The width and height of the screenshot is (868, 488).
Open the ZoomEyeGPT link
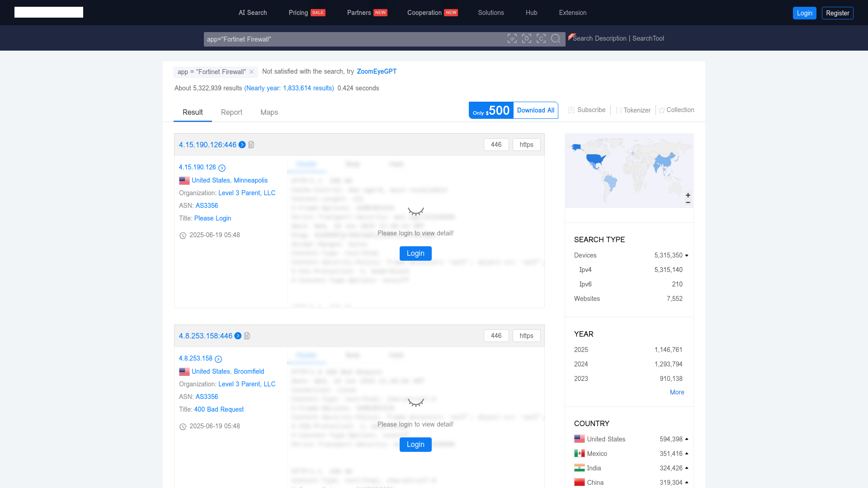[377, 71]
